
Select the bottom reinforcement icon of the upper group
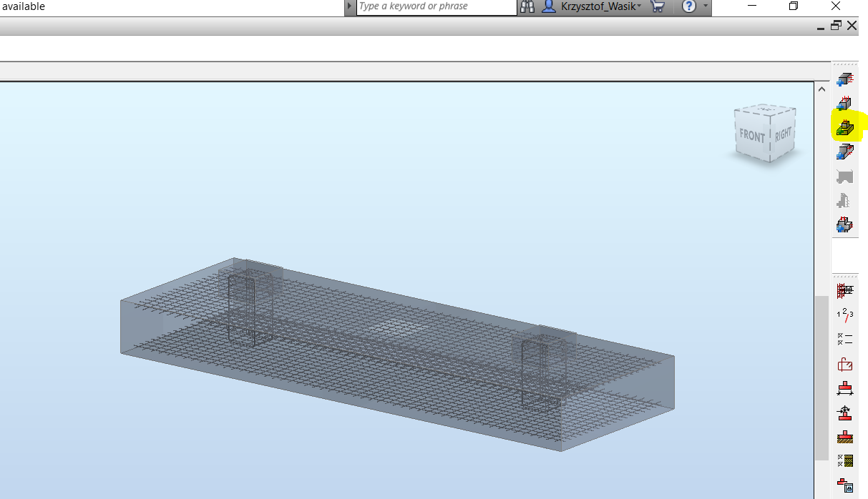point(844,224)
